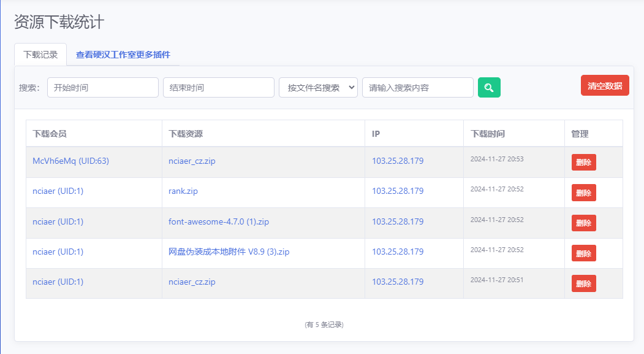Screen dimensions: 644x354
Task: Click IP 103.25.28.179 in rank.zip row
Action: click(398, 191)
